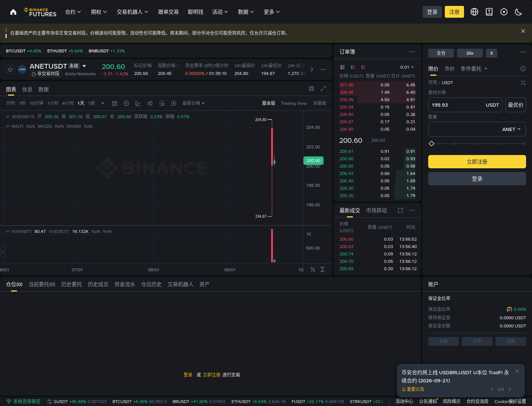Toggle percentage scale on chart axis
This screenshot has width=532, height=406.
(x=313, y=269)
